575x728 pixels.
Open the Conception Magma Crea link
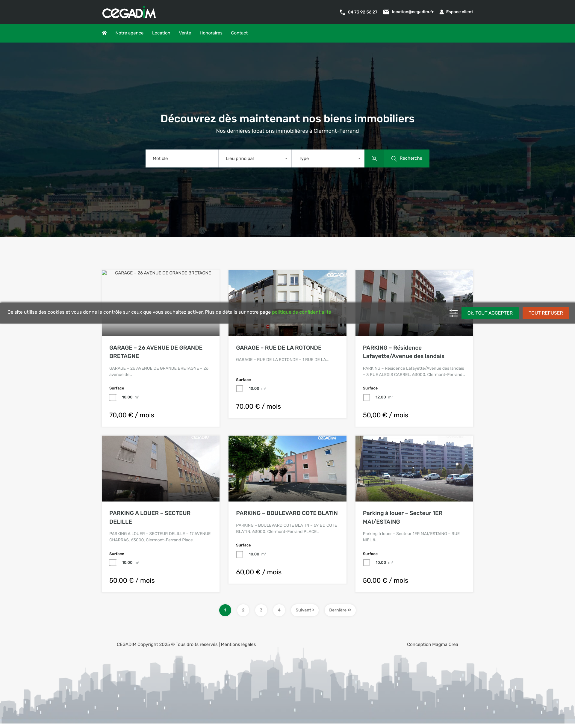pyautogui.click(x=432, y=644)
